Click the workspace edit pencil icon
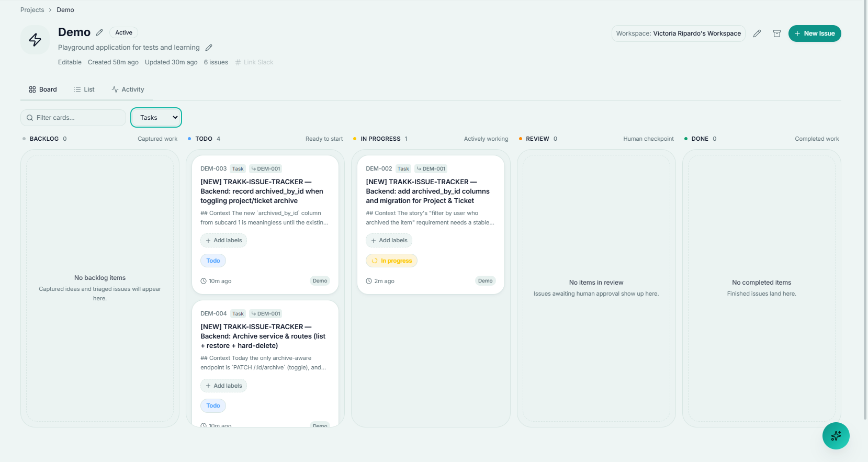Screen dimensions: 868x462 tap(757, 33)
